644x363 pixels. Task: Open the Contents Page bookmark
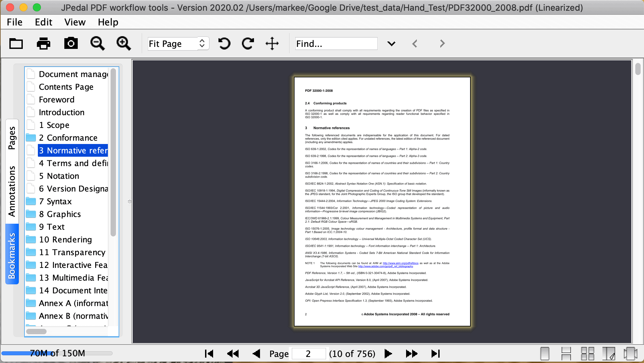pyautogui.click(x=66, y=87)
